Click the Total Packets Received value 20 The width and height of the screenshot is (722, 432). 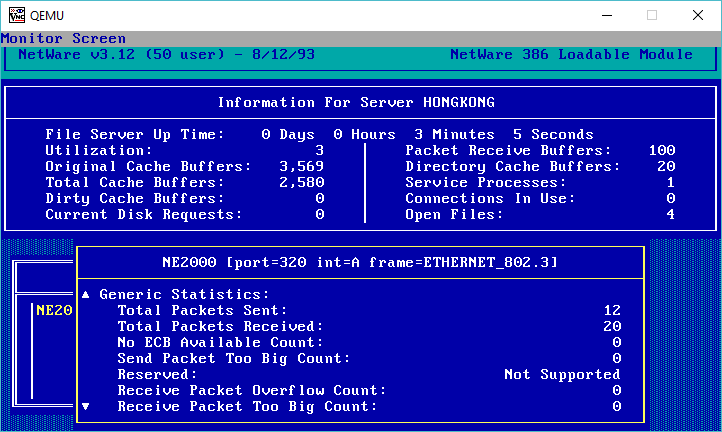tap(612, 327)
